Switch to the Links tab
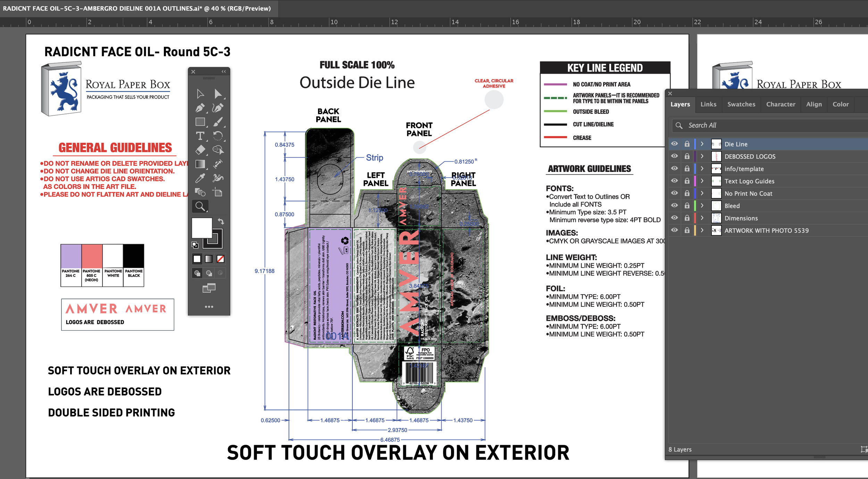The height and width of the screenshot is (479, 868). click(708, 104)
